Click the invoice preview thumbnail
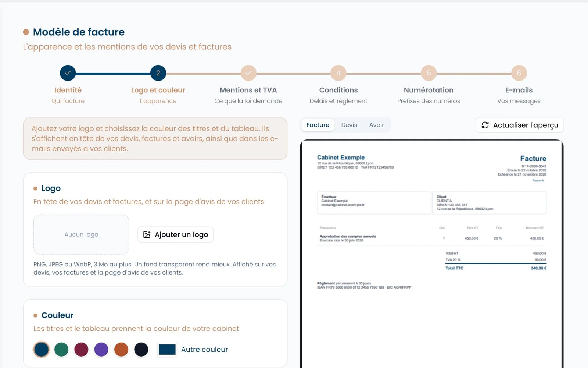This screenshot has height=368, width=588. pos(432,254)
